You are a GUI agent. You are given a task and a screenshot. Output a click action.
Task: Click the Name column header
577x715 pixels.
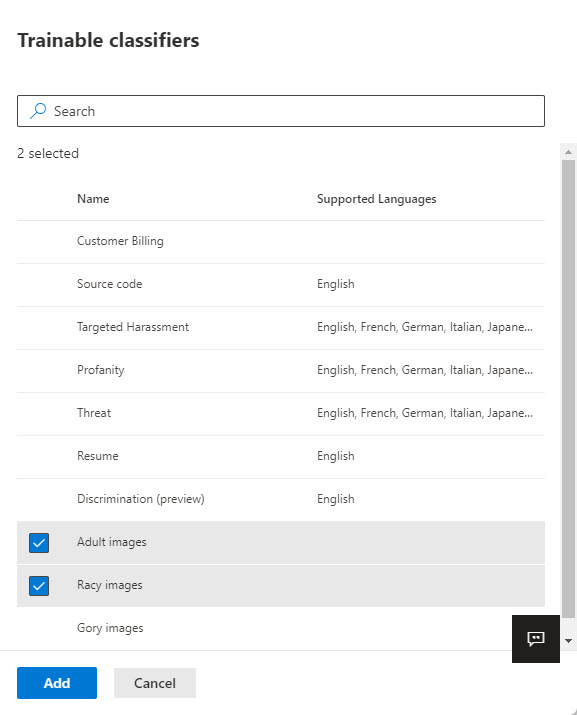click(x=93, y=199)
